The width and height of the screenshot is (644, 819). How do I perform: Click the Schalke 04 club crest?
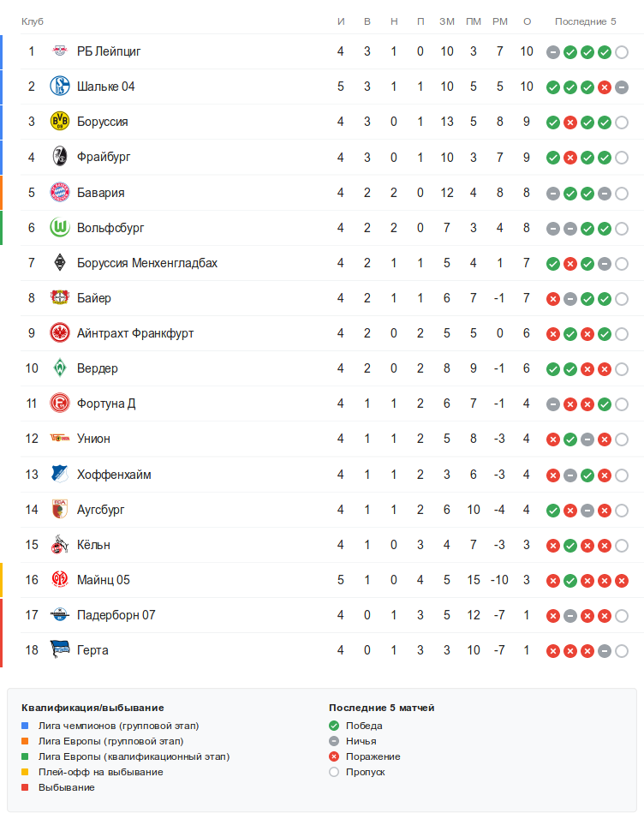click(x=60, y=87)
